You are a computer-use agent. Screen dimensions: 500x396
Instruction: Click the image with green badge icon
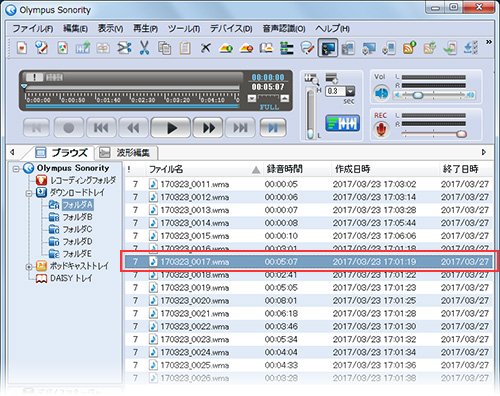coord(226,48)
